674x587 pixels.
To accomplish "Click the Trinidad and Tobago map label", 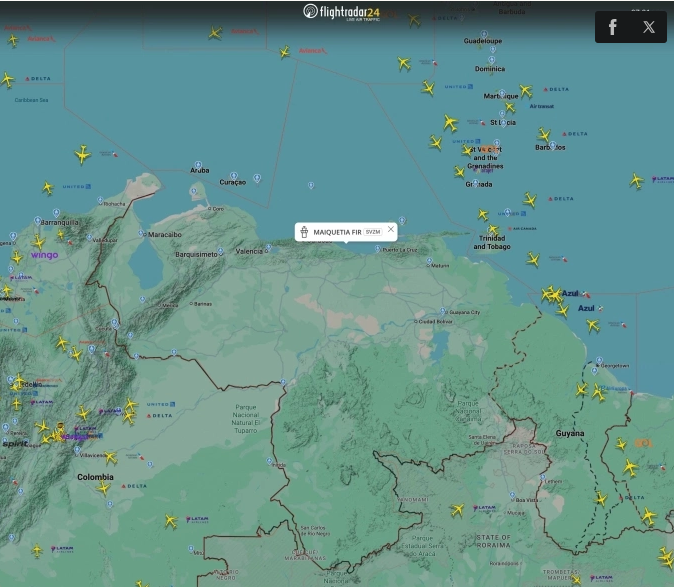I will 491,242.
